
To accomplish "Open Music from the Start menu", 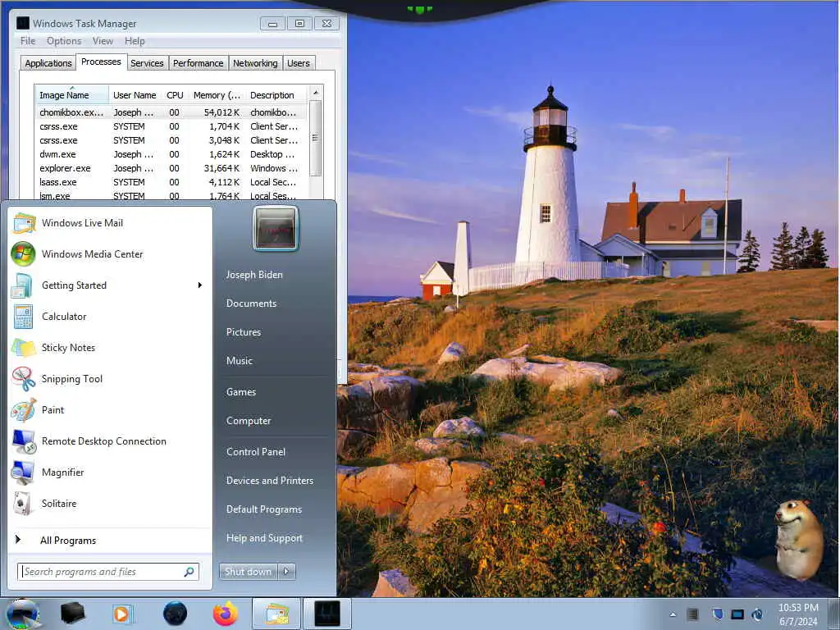I will tap(240, 361).
